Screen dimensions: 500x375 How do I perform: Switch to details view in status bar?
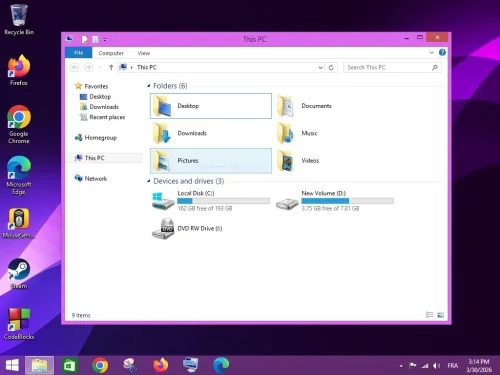tap(430, 315)
